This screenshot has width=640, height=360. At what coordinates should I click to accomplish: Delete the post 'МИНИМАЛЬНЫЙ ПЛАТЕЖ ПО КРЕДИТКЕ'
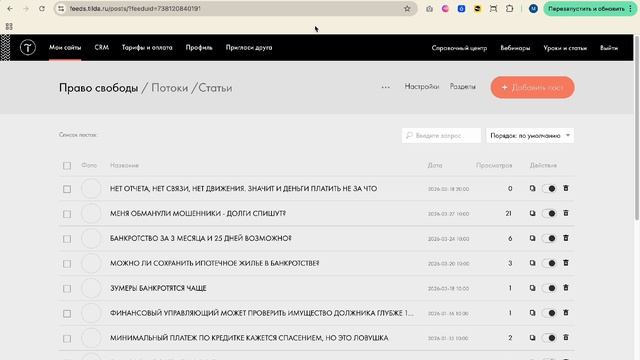pyautogui.click(x=566, y=338)
